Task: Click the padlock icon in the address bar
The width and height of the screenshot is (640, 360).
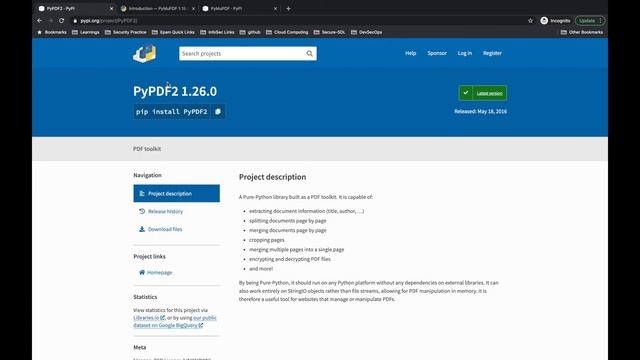Action: [x=75, y=20]
